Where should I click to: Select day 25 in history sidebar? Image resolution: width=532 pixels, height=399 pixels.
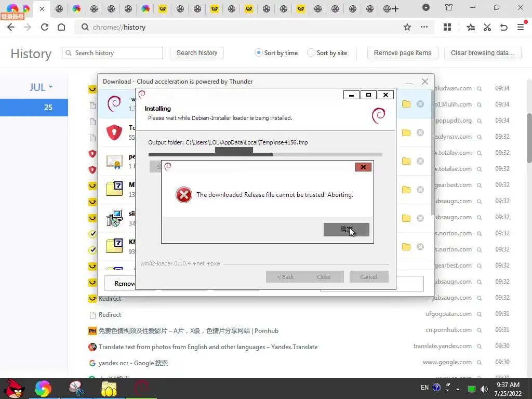click(x=34, y=108)
